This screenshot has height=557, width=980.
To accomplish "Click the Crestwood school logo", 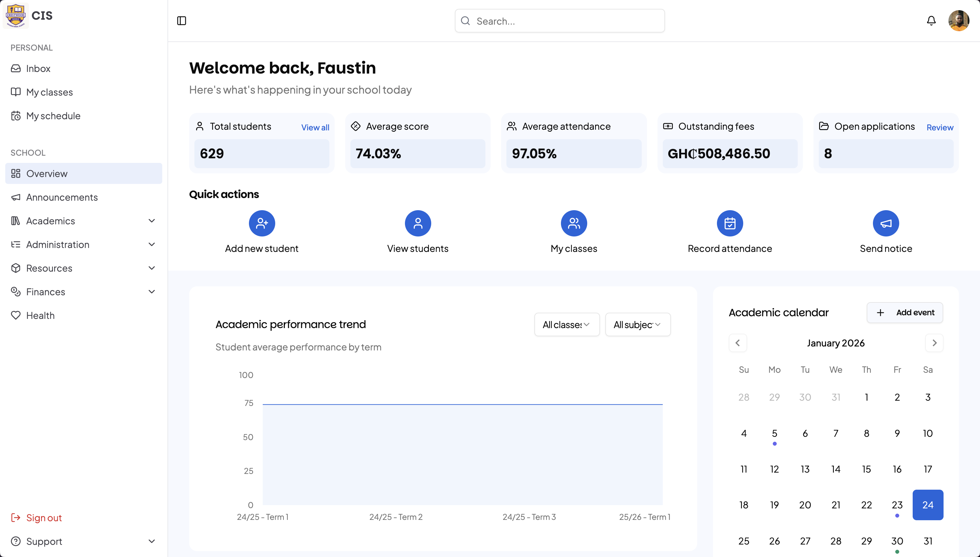I will pos(16,15).
